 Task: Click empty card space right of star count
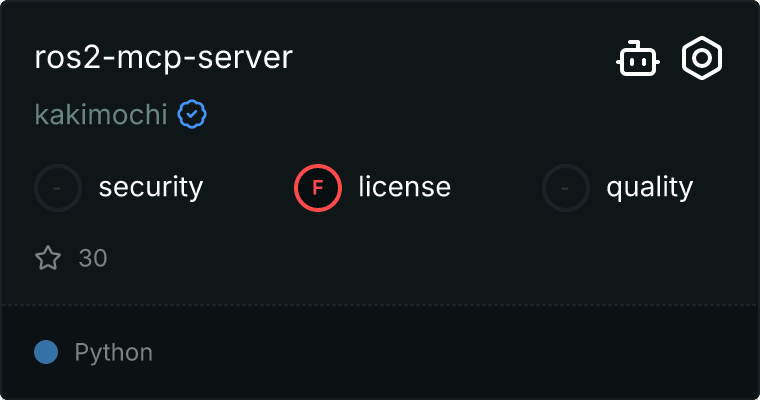pos(400,259)
